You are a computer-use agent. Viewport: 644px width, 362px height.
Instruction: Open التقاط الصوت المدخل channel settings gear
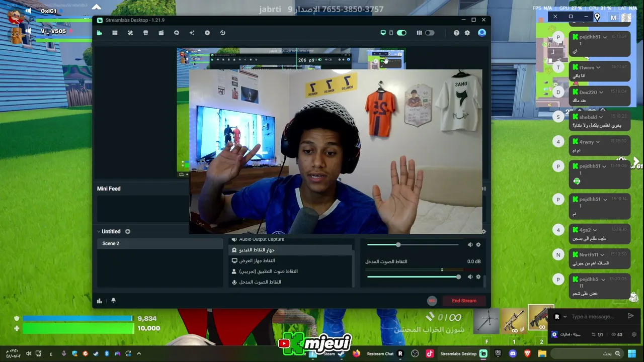478,277
